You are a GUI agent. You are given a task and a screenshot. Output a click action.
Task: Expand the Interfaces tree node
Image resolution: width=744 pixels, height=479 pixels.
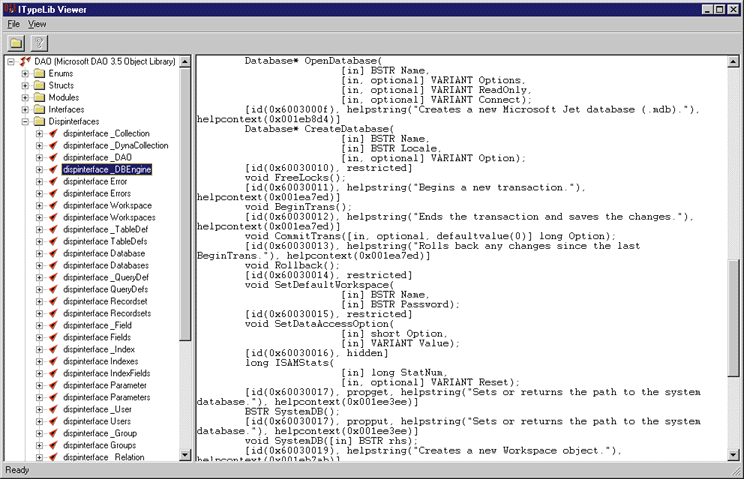25,110
